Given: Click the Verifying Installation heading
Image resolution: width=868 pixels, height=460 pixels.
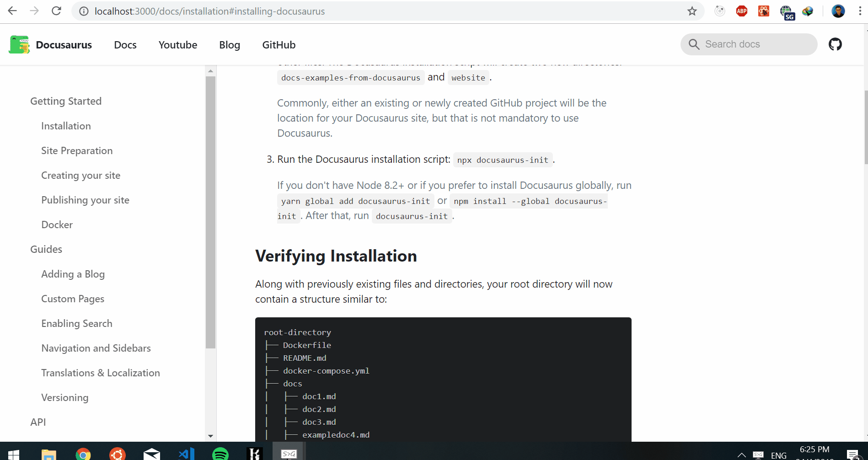Looking at the screenshot, I should (336, 256).
